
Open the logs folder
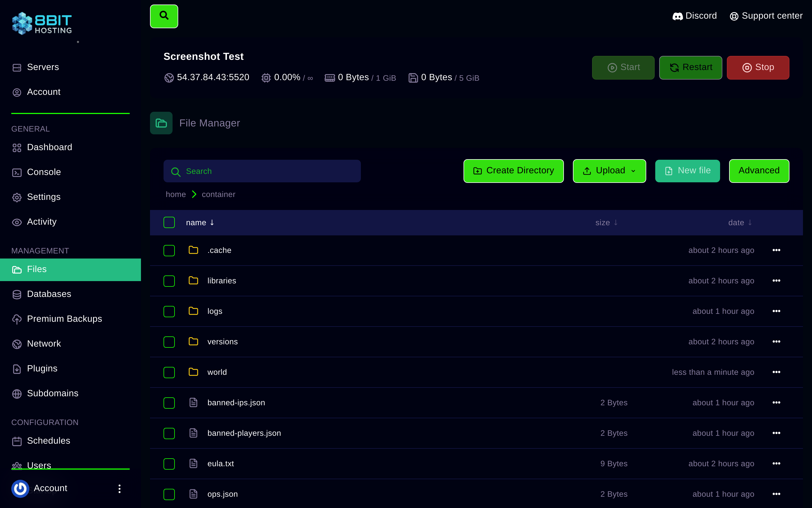(215, 312)
